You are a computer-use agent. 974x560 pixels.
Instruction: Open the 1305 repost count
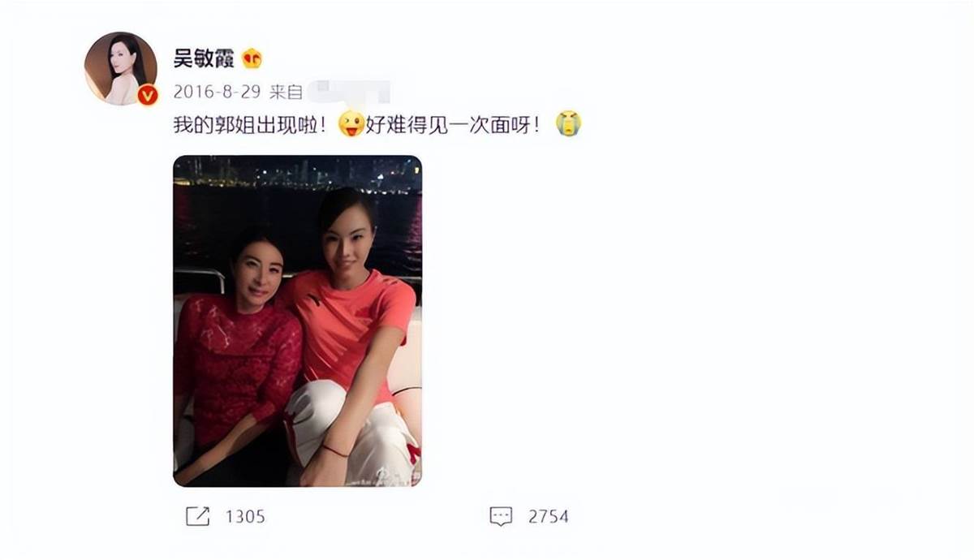(x=245, y=516)
